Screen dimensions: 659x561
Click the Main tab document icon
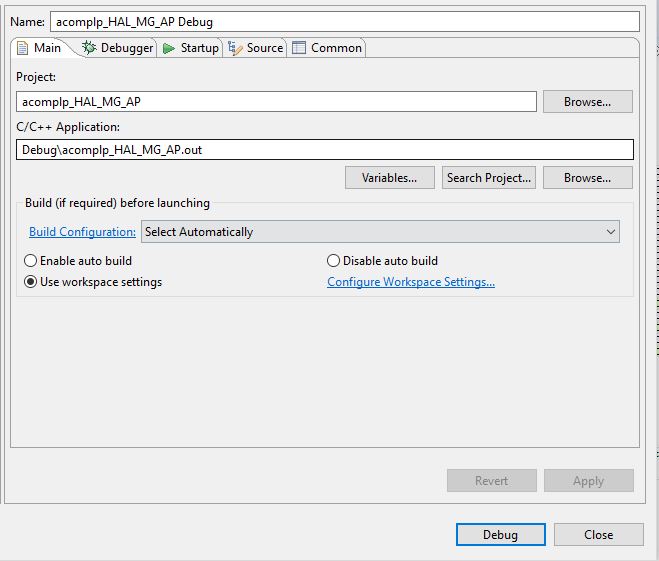click(23, 48)
